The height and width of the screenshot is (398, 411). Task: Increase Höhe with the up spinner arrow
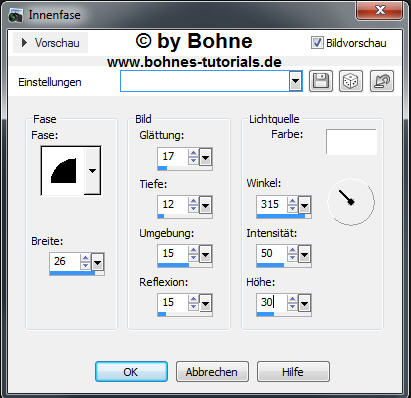click(292, 299)
